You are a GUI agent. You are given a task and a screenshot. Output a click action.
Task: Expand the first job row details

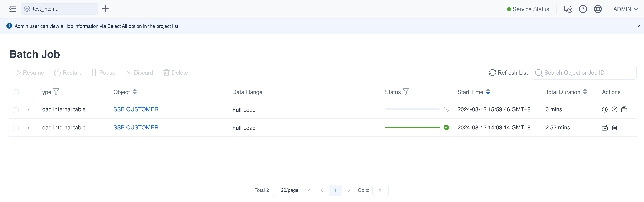tap(28, 110)
